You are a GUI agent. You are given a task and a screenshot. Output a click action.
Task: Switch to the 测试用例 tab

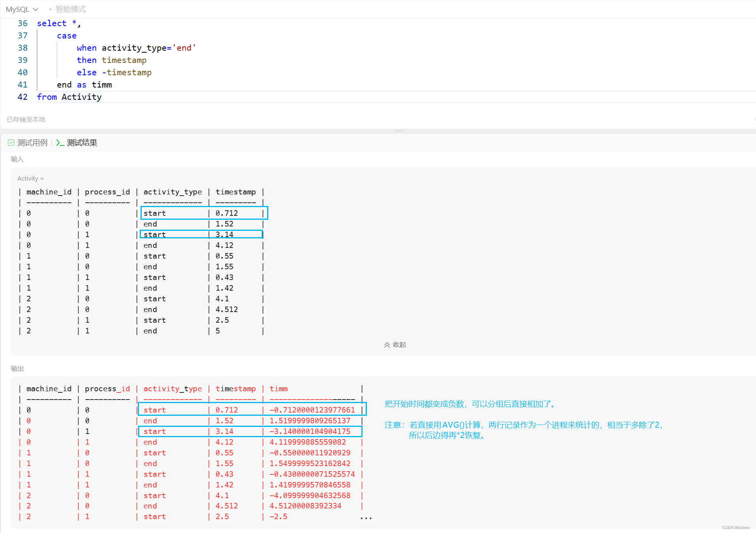32,143
